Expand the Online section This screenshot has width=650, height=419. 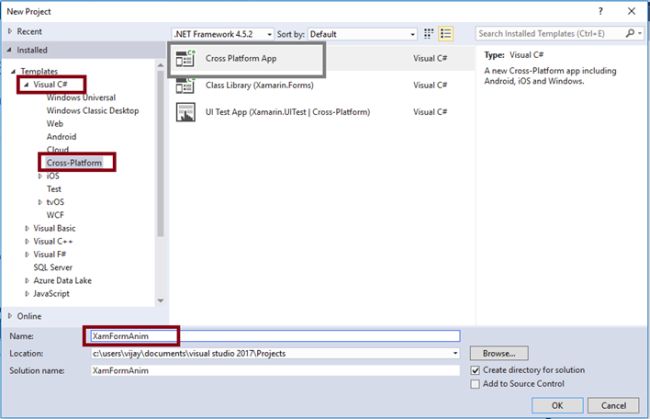tap(10, 316)
